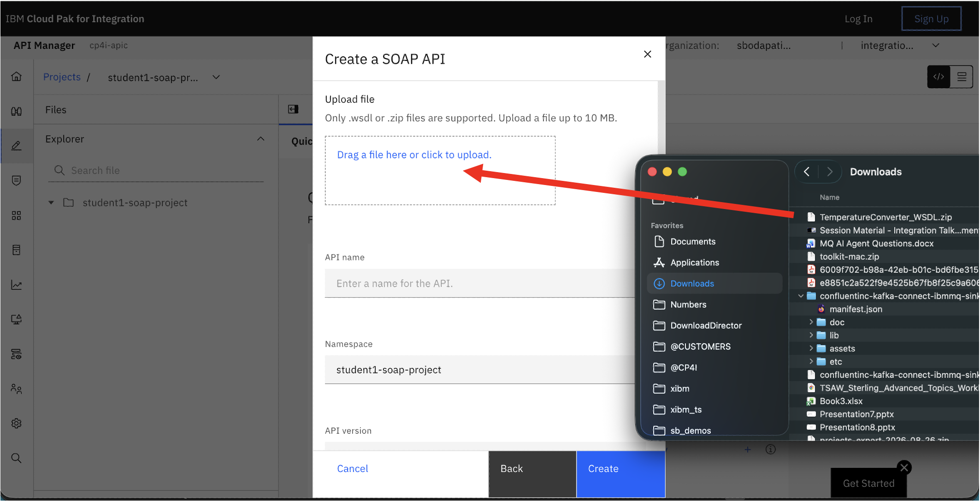Open the DownloadDirector folder in Finder sidebar
This screenshot has height=502, width=980.
pyautogui.click(x=714, y=325)
